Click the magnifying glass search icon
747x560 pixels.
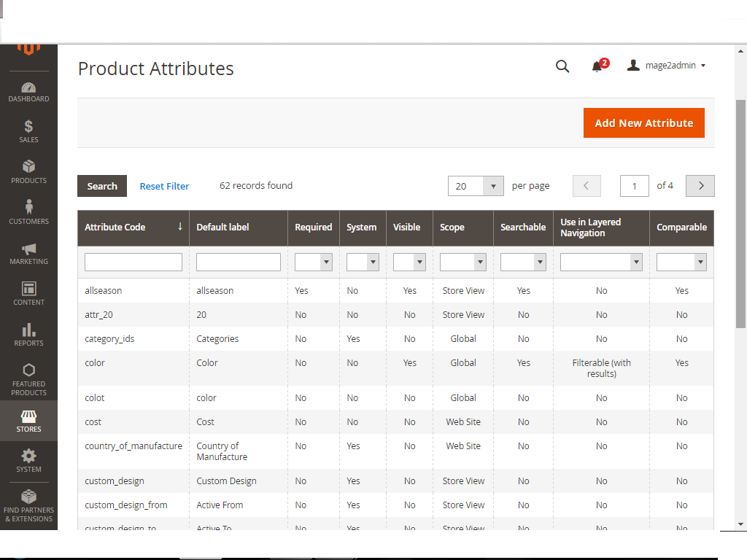[562, 66]
